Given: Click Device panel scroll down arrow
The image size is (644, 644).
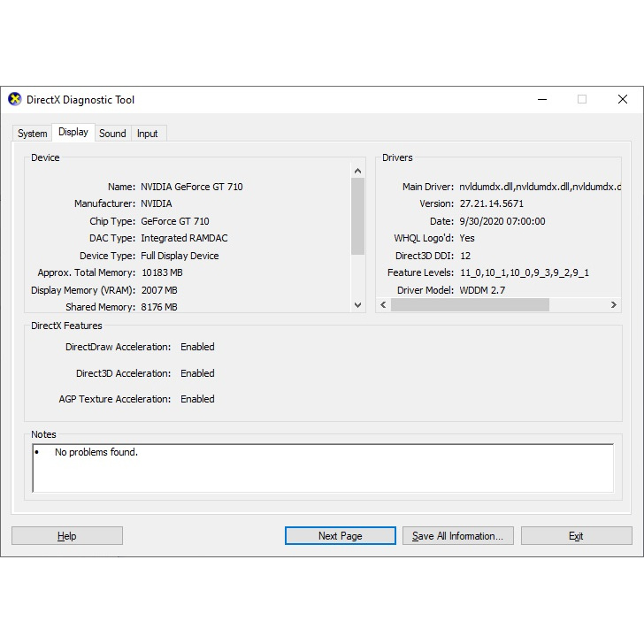Looking at the screenshot, I should (x=357, y=305).
